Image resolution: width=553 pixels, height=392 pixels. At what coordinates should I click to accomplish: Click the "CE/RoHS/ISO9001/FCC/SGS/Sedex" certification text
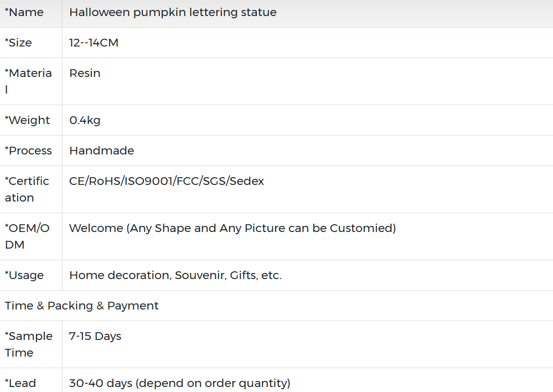(x=167, y=181)
